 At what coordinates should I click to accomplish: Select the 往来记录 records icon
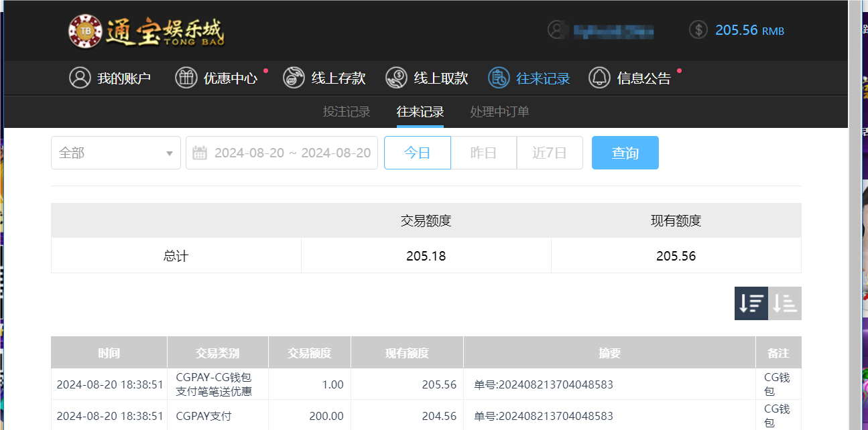click(497, 77)
